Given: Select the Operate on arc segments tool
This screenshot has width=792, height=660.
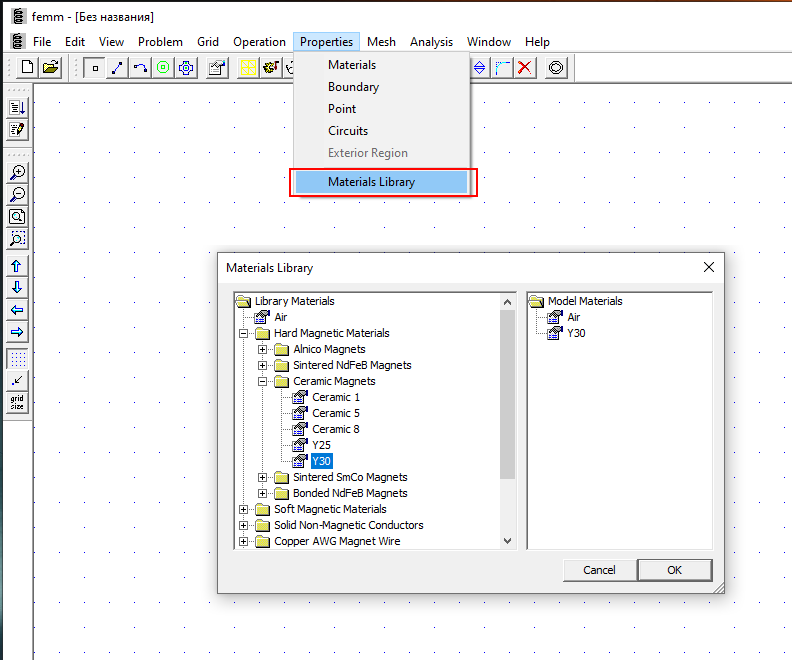Looking at the screenshot, I should pos(140,68).
